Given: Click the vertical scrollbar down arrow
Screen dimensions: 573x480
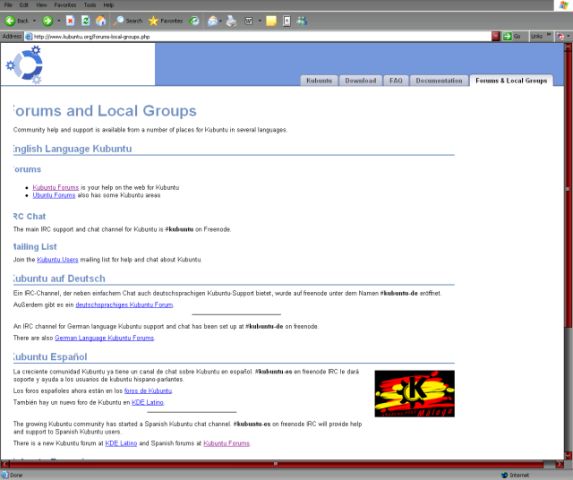Looking at the screenshot, I should (x=568, y=456).
